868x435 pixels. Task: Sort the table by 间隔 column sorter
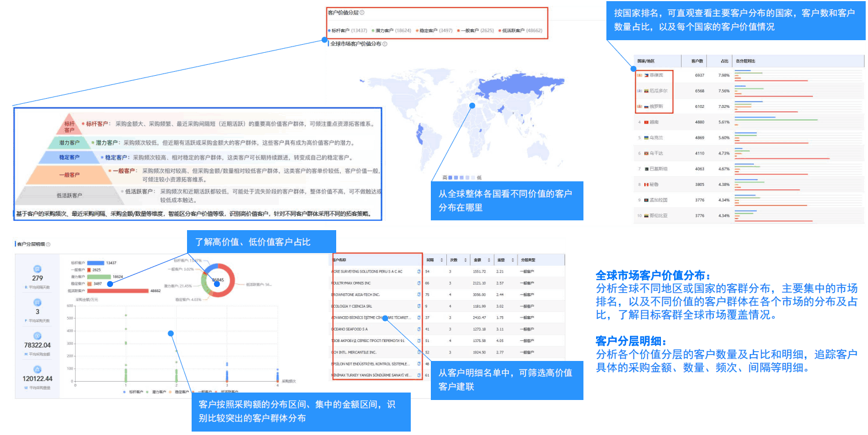pos(442,260)
